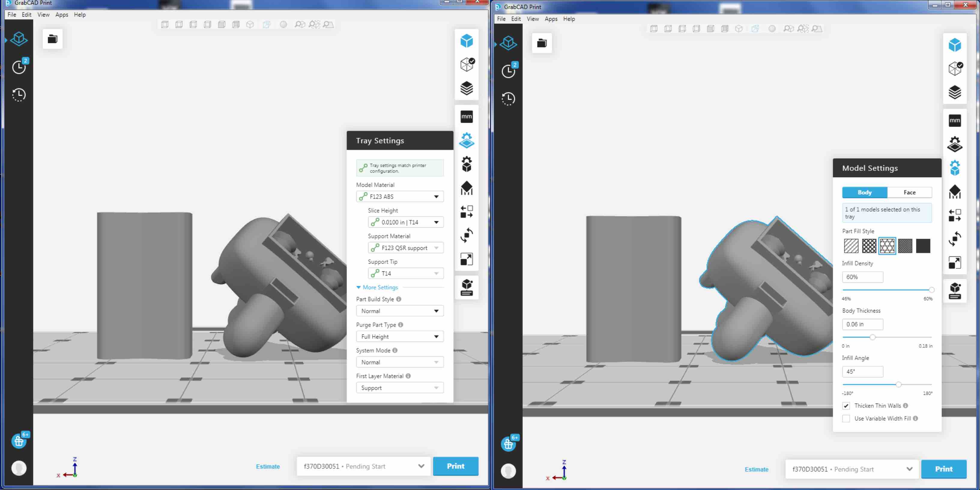Open the user avatar in left window
This screenshot has height=490, width=980.
[x=19, y=468]
